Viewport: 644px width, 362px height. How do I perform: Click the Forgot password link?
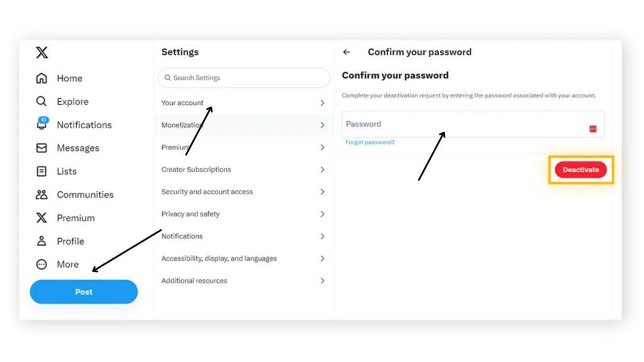[x=370, y=142]
